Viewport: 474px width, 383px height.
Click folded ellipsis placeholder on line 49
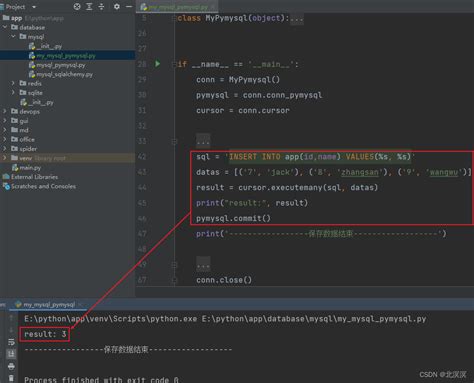point(203,265)
